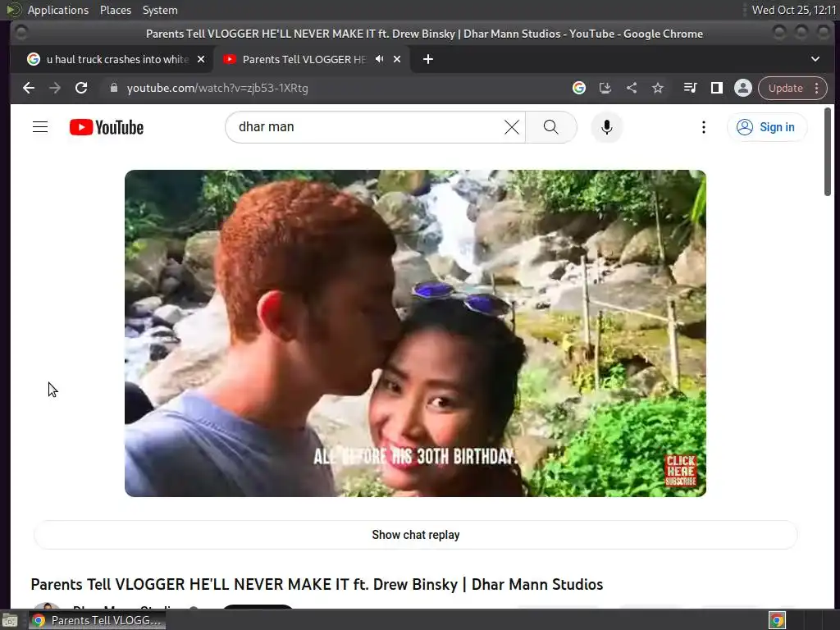This screenshot has height=630, width=840.
Task: Open a new tab with the plus button
Action: pos(427,59)
